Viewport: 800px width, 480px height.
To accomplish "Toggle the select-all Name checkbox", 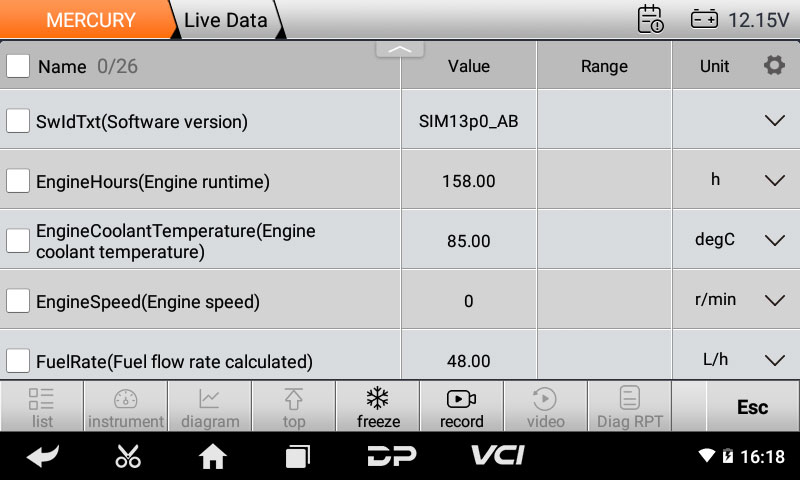I will tap(18, 66).
